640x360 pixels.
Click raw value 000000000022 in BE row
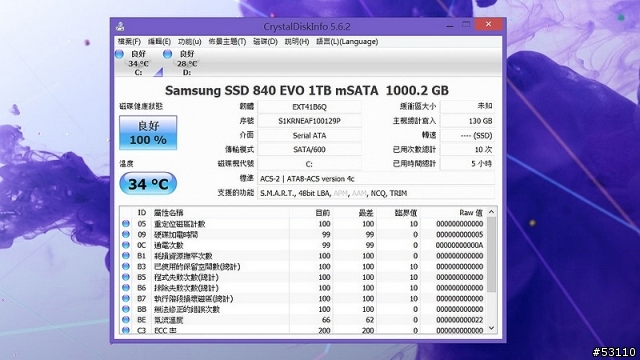[x=459, y=320]
